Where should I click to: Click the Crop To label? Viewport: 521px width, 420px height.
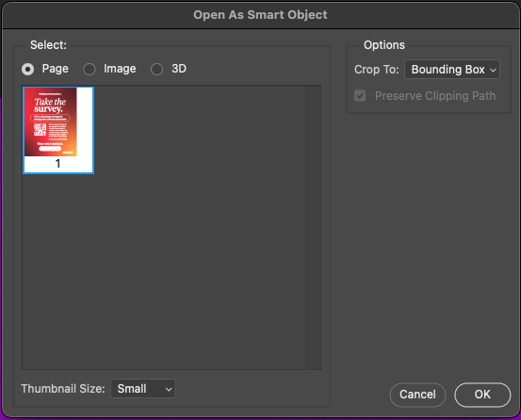tap(377, 70)
